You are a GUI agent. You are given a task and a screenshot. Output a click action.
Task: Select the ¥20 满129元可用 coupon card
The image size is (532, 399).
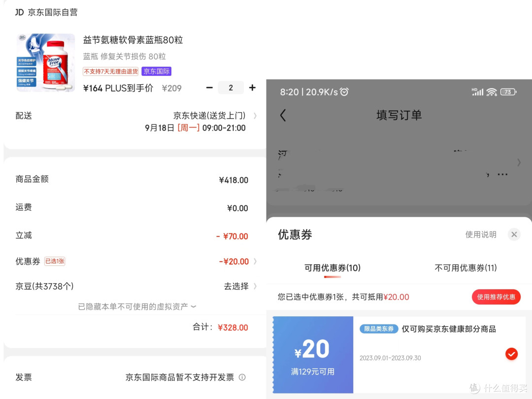point(399,355)
